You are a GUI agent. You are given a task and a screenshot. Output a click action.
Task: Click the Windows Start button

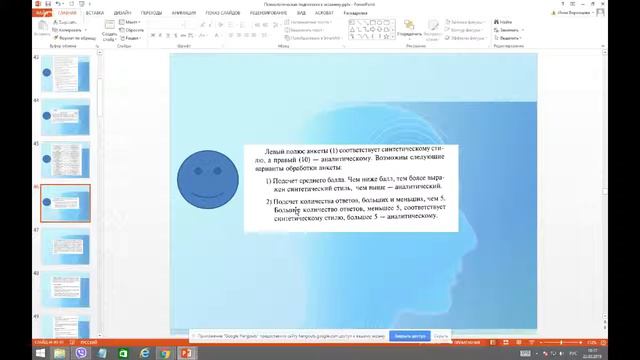(40, 353)
